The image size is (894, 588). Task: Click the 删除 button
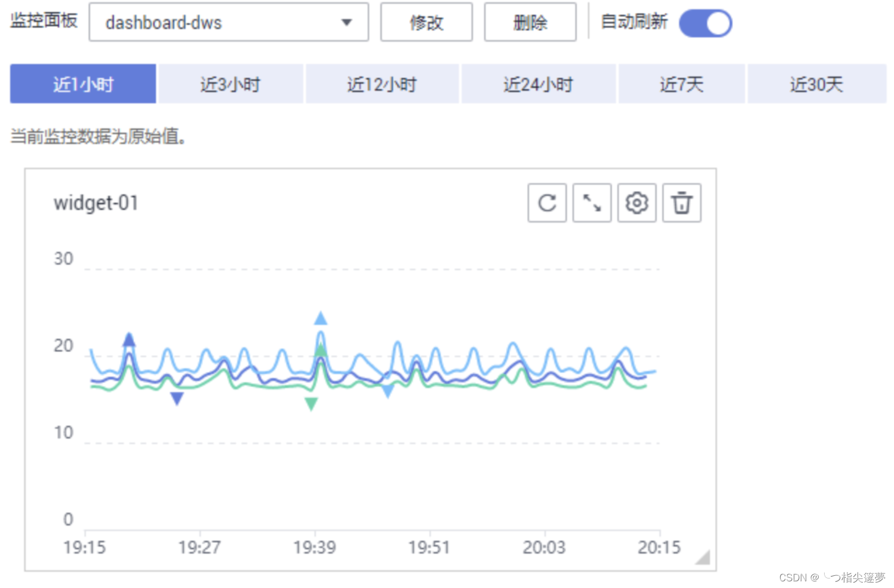[x=530, y=22]
